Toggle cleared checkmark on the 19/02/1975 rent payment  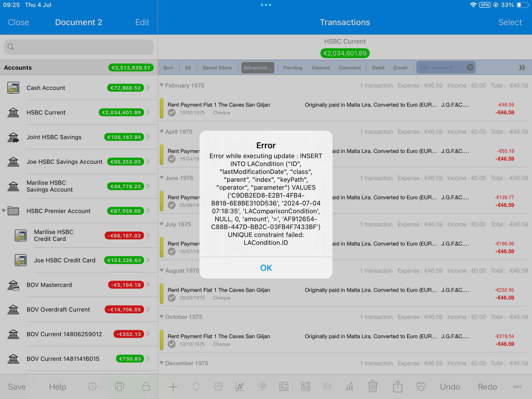172,113
